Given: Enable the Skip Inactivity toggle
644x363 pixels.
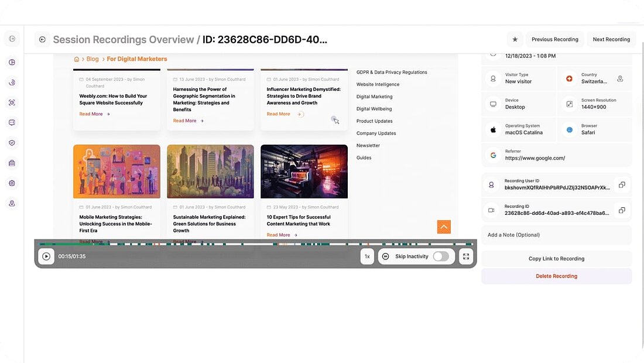Looking at the screenshot, I should pos(441,256).
